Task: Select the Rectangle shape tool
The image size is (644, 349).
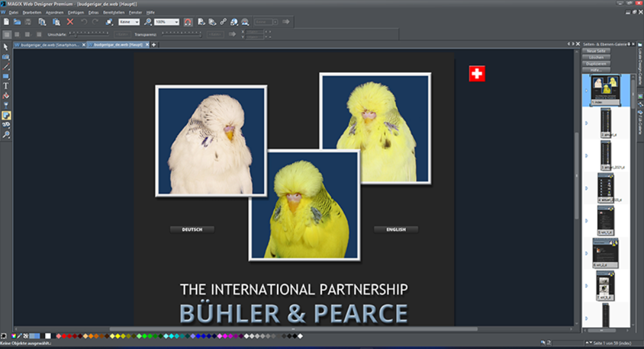Action: tap(6, 77)
